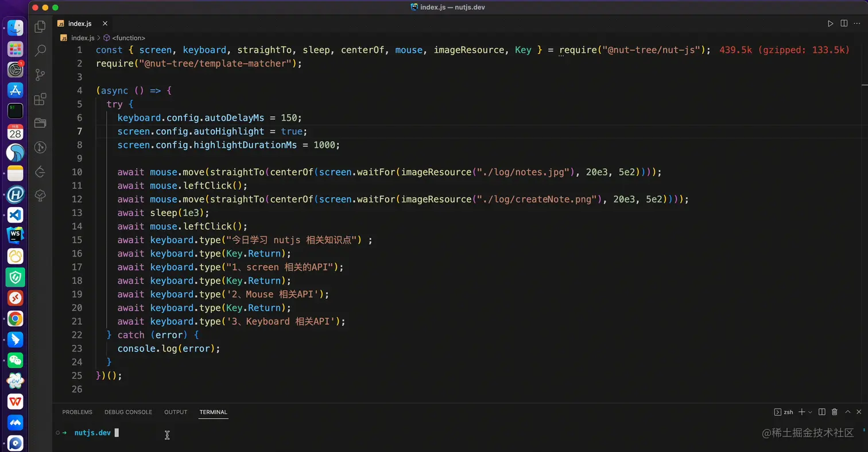Viewport: 868px width, 452px height.
Task: Open Calendar showing 28 in the Dock
Action: click(x=15, y=132)
